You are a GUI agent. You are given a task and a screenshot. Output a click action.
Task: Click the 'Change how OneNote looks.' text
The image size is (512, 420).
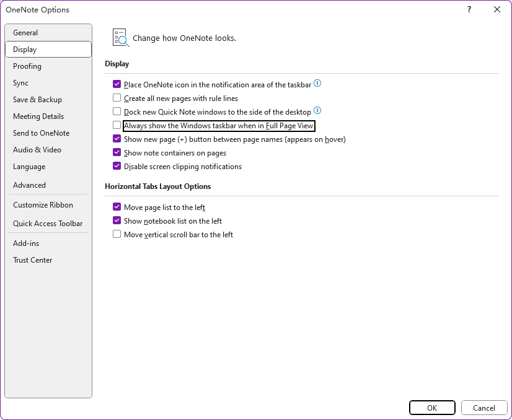click(184, 38)
